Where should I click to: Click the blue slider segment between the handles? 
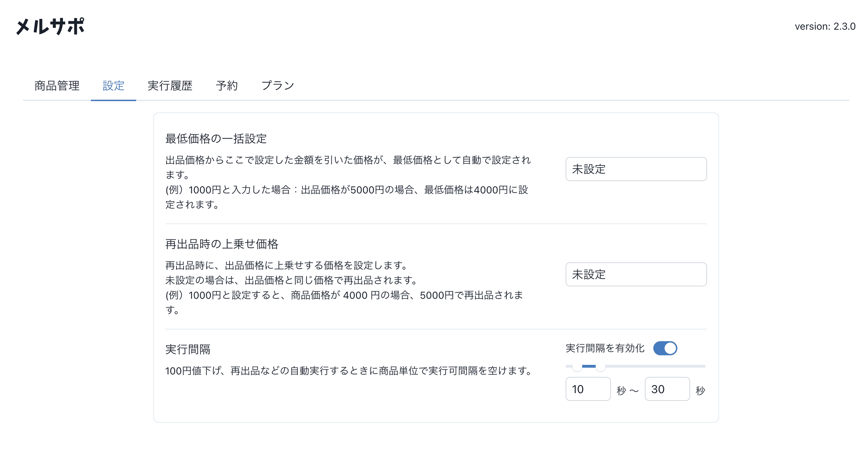point(589,366)
